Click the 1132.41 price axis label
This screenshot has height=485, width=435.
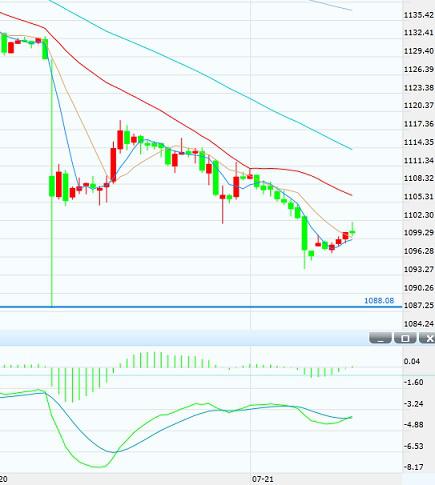pyautogui.click(x=419, y=33)
